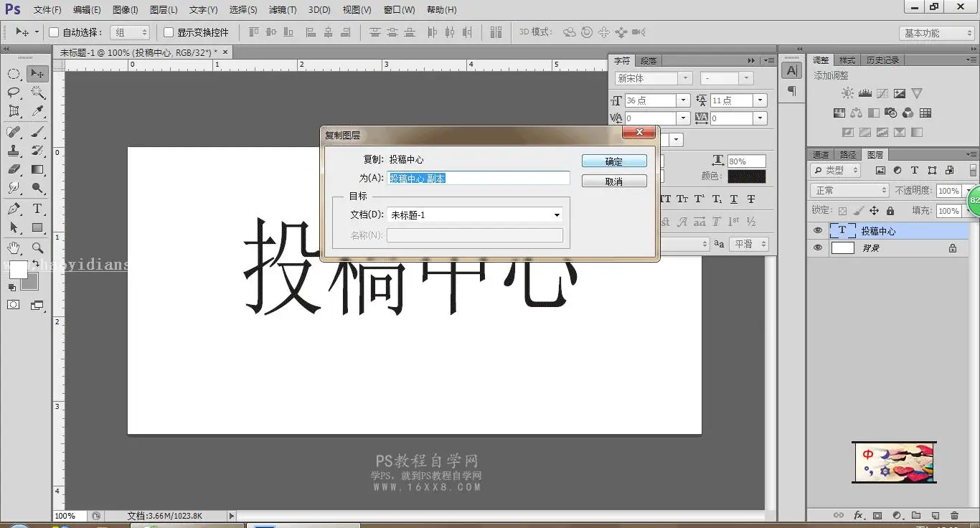Screen dimensions: 980x528
Task: Select the Path Selection tool
Action: [14, 227]
